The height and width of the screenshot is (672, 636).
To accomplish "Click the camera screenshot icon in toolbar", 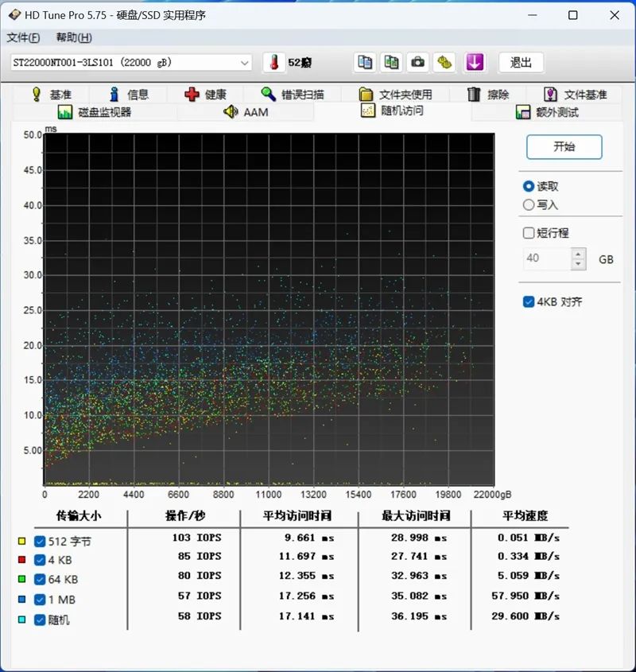I will 419,62.
